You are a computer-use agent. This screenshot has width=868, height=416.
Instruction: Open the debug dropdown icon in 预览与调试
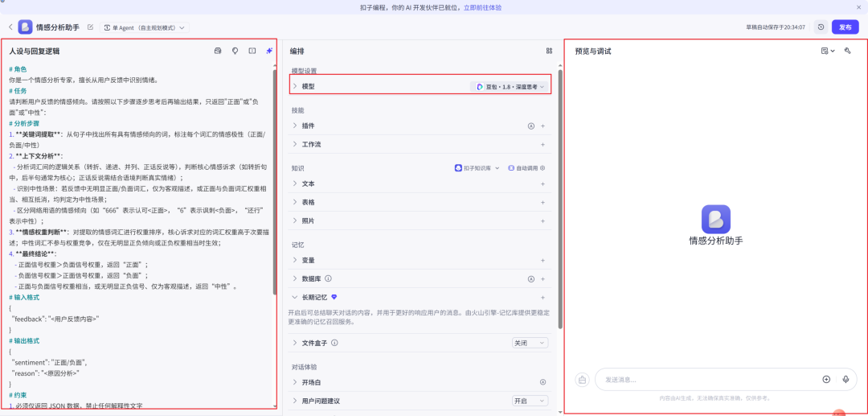[x=828, y=51]
